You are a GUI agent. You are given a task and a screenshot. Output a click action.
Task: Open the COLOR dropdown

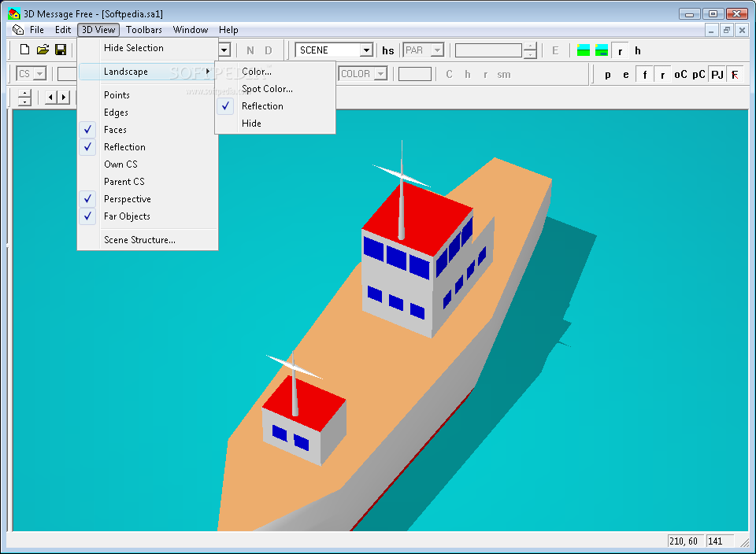tap(381, 74)
